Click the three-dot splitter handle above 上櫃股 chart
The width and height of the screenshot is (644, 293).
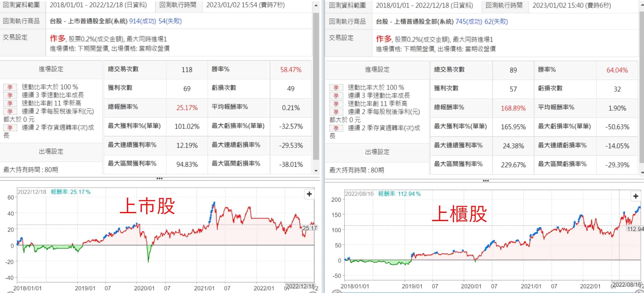pos(486,181)
